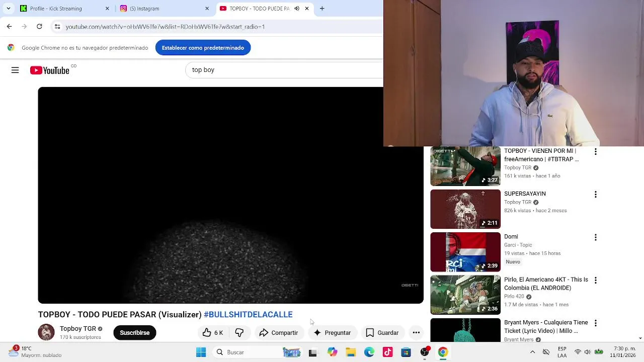Open the Preguntar AI assistant button
The height and width of the screenshot is (362, 644).
[332, 333]
